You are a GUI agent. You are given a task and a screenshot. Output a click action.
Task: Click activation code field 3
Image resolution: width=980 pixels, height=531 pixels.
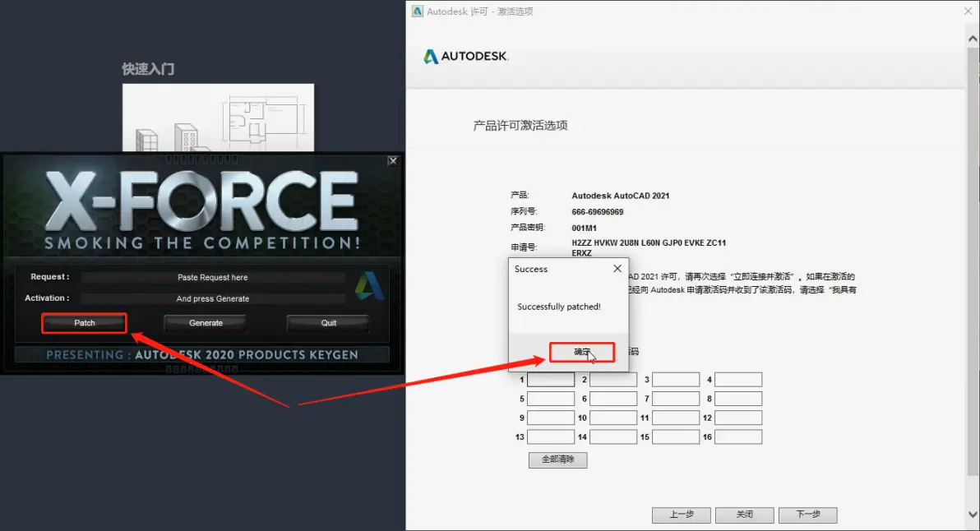click(676, 379)
